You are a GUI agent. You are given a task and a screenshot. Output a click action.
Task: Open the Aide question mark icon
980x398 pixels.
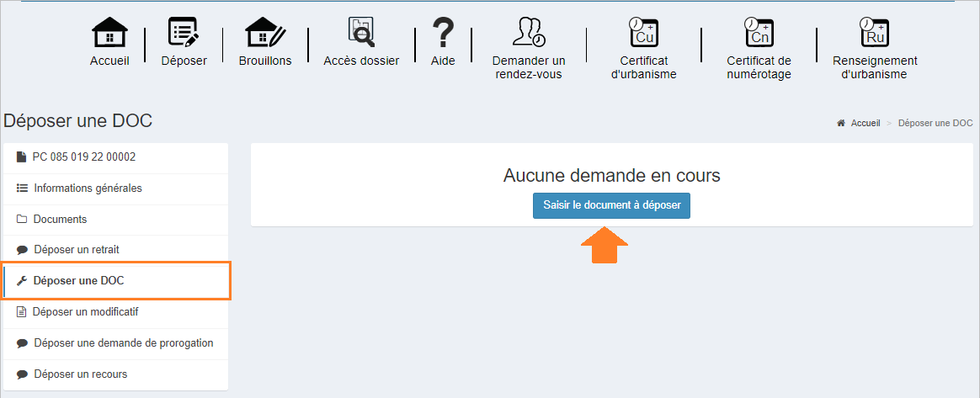click(x=443, y=33)
